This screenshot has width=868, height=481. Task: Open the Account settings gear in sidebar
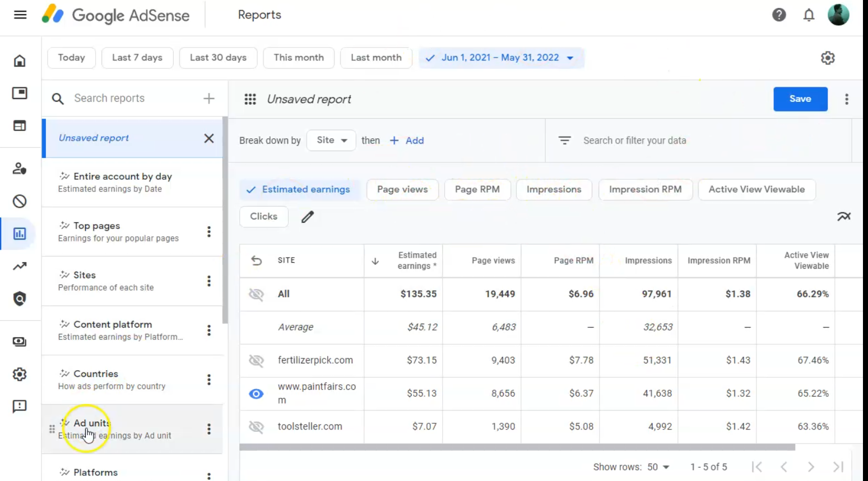tap(20, 374)
